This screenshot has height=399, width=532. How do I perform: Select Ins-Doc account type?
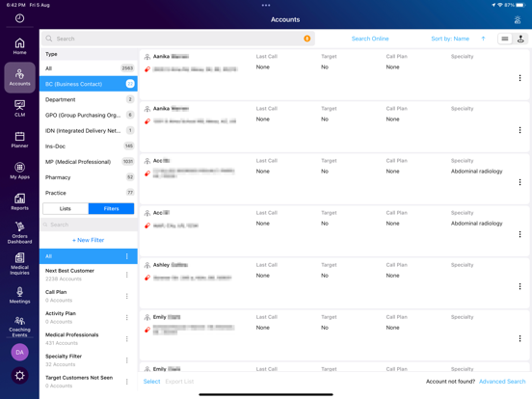click(x=89, y=146)
